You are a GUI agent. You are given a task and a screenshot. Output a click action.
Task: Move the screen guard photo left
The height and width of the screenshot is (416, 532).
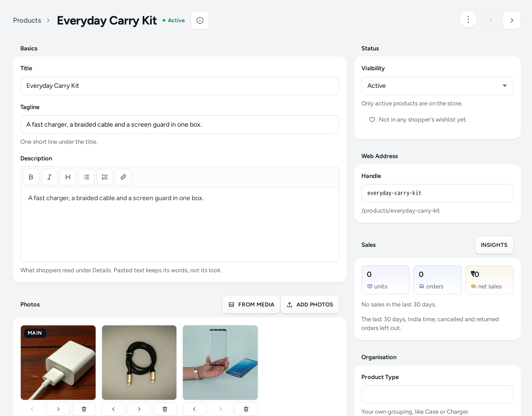tap(194, 409)
